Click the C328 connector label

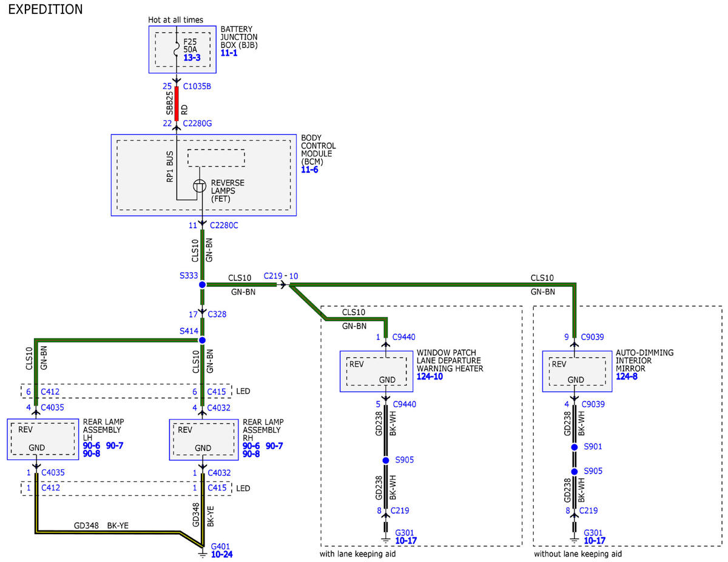tap(217, 315)
